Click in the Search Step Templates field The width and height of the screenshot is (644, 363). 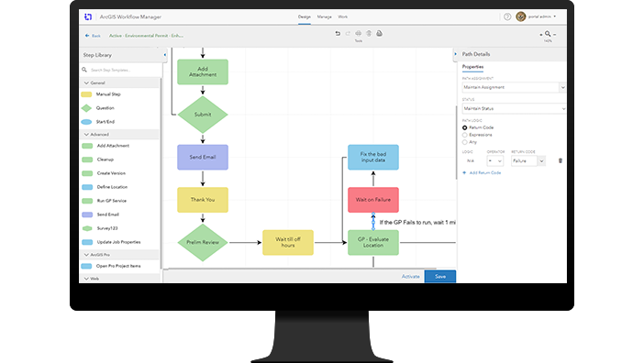click(122, 71)
